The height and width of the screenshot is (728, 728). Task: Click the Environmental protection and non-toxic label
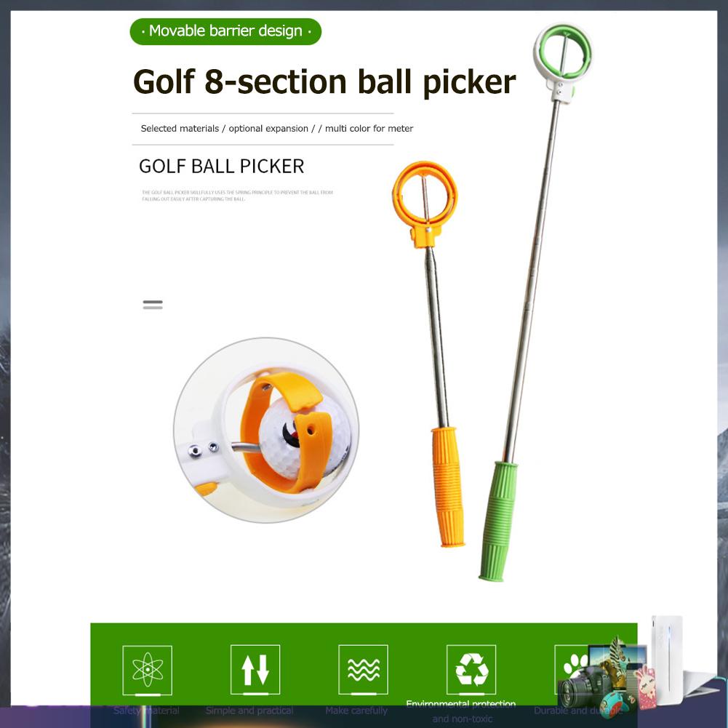tap(461, 711)
